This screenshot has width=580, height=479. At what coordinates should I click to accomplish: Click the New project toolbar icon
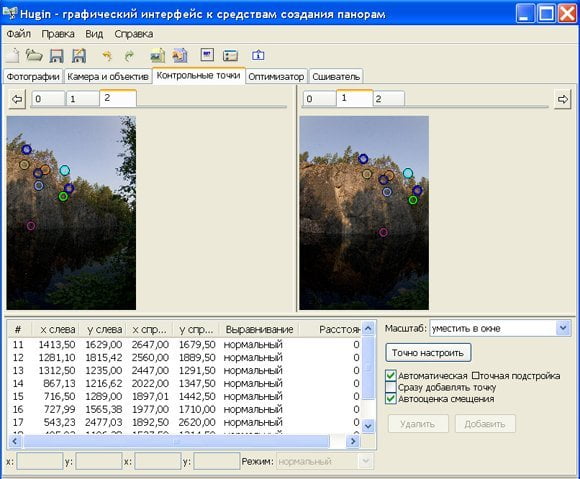click(13, 55)
